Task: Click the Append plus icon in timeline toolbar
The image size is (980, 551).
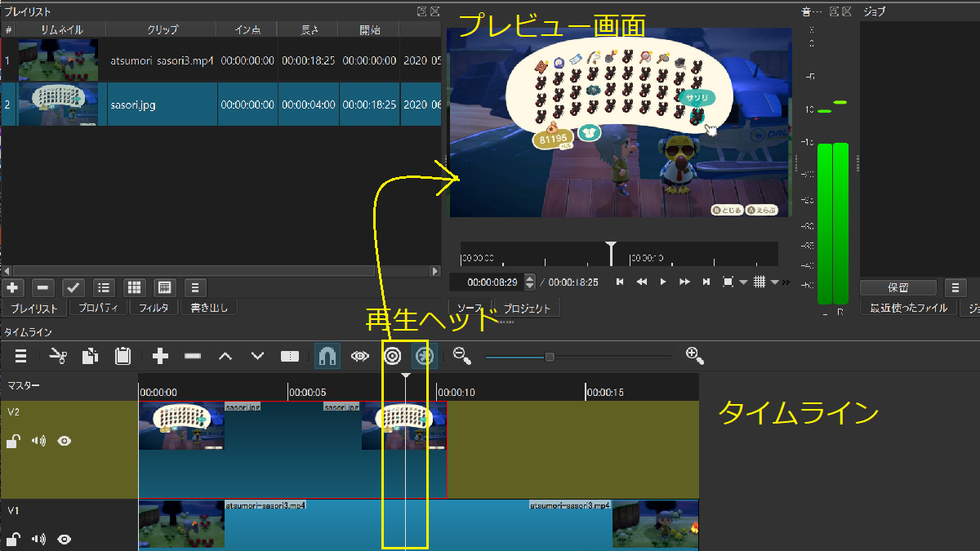Action: (x=160, y=356)
